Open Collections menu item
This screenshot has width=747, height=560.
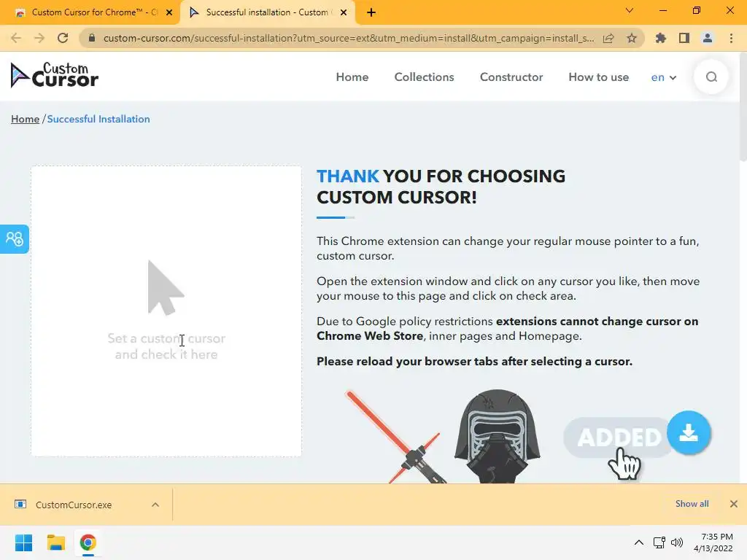coord(424,77)
